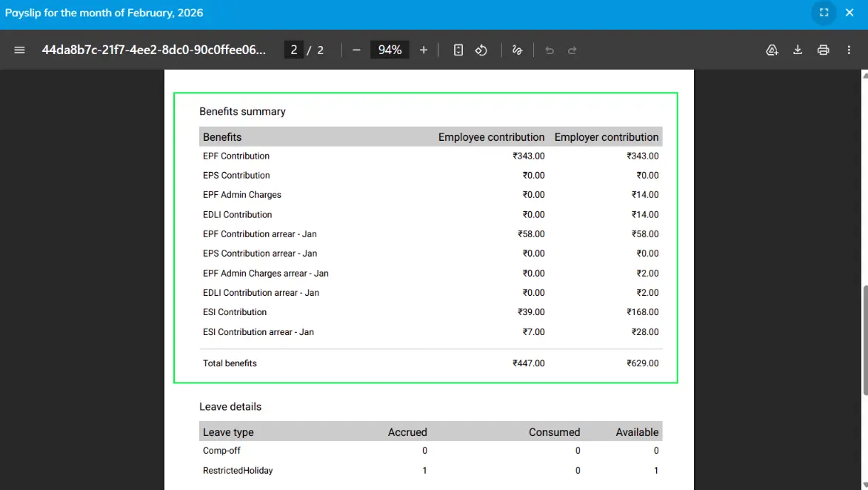Open the more actions menu
The image size is (868, 490).
coord(849,50)
